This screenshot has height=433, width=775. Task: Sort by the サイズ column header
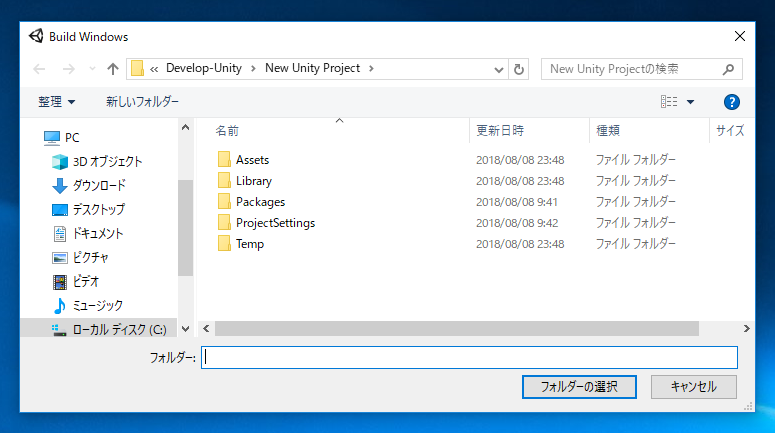(x=730, y=130)
